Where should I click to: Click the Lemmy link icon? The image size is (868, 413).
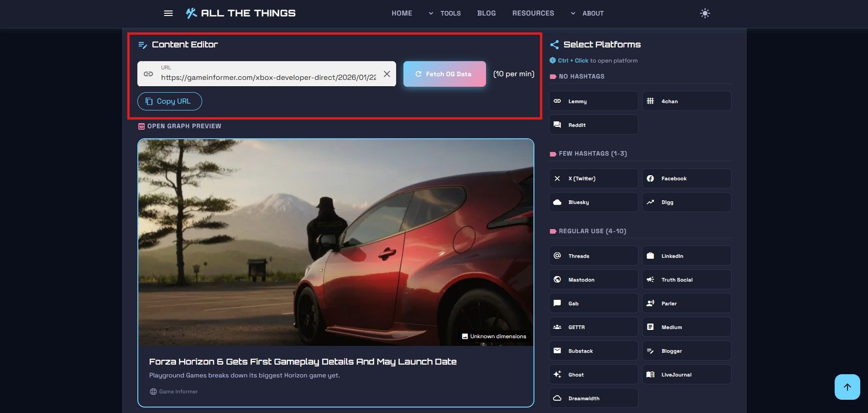coord(557,101)
